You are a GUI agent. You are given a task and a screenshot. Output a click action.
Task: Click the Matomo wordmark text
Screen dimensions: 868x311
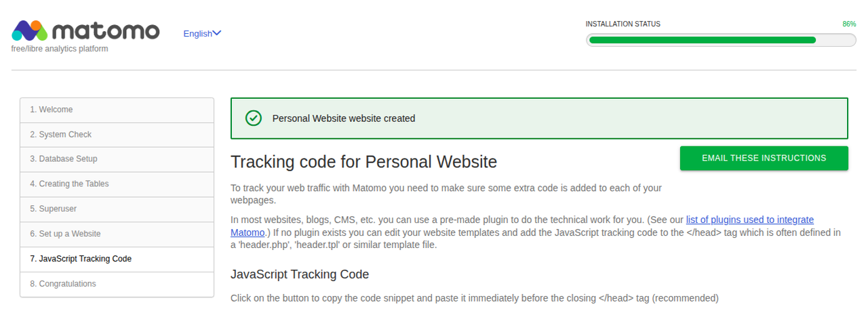coord(105,31)
